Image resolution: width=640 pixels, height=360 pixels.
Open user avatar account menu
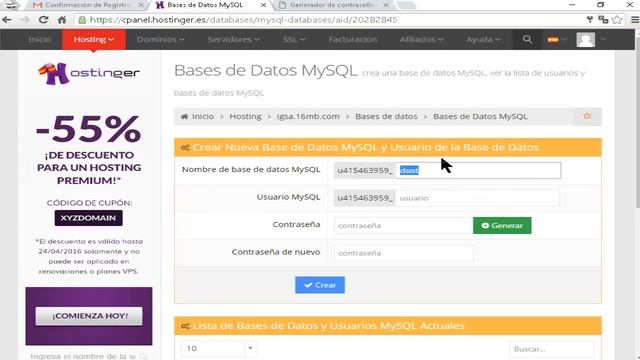586,40
